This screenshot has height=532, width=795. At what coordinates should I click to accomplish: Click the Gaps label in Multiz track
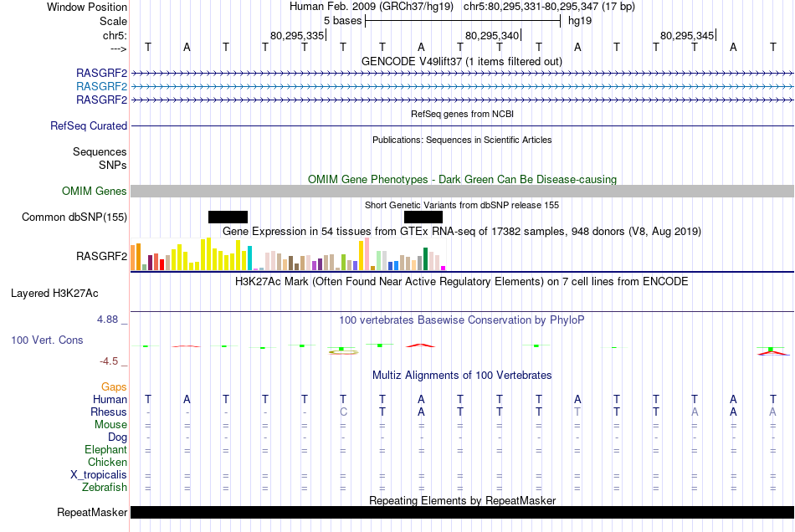114,387
